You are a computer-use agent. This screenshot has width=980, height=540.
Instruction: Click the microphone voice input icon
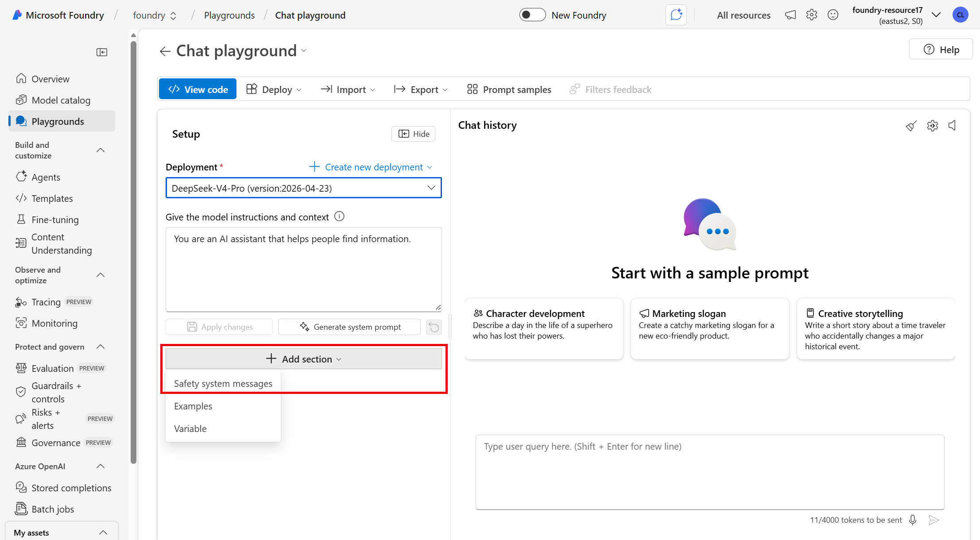click(x=913, y=520)
